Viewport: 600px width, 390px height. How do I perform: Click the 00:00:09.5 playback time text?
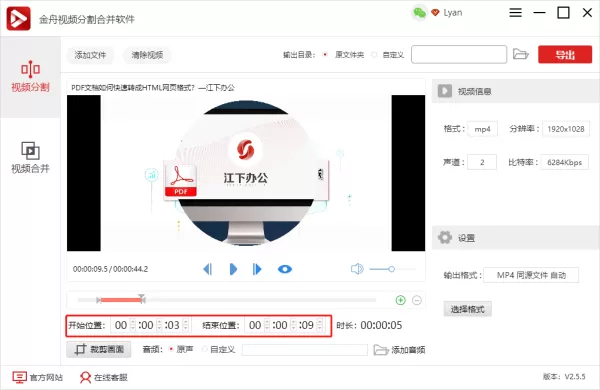pos(90,269)
